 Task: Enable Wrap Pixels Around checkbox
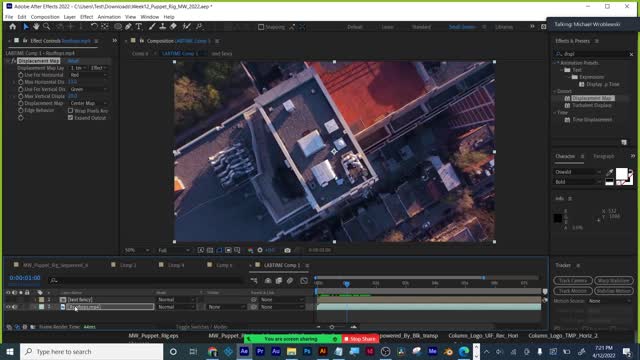point(70,111)
